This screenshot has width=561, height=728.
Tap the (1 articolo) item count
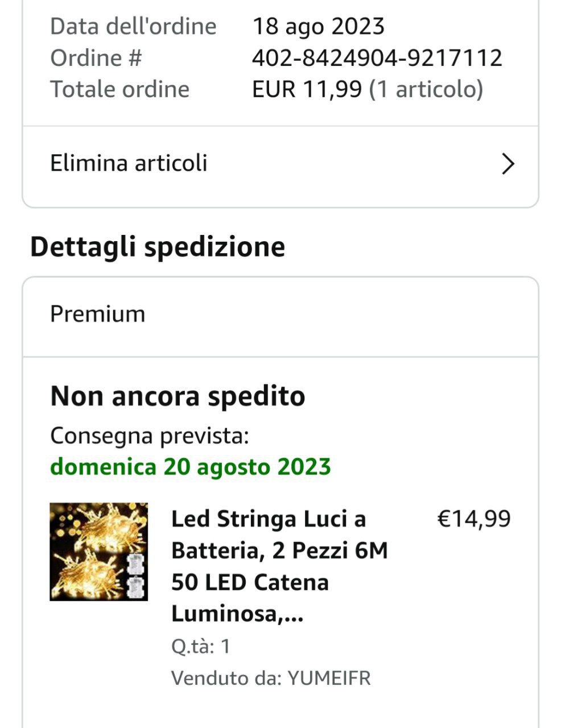click(x=426, y=89)
